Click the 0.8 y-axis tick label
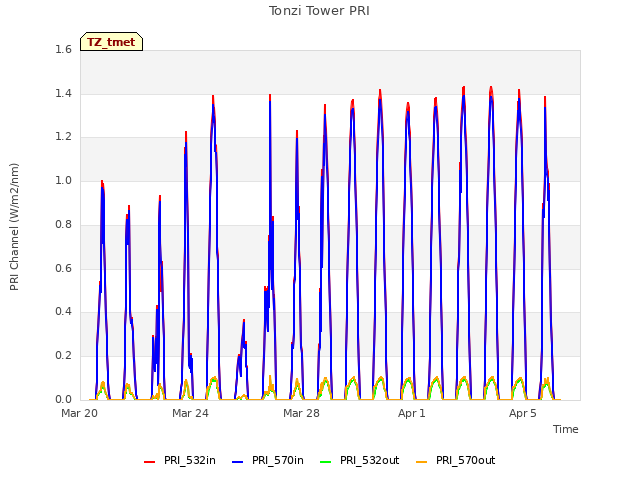 pyautogui.click(x=63, y=224)
